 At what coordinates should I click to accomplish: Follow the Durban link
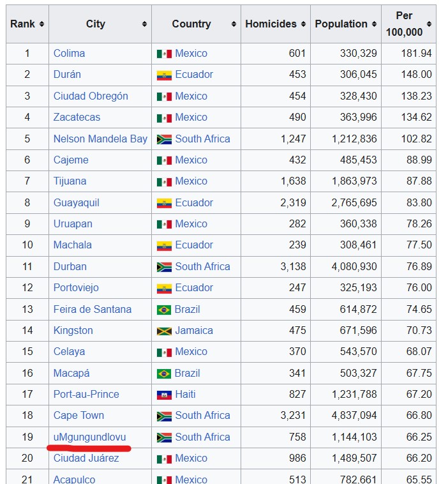[x=70, y=267]
